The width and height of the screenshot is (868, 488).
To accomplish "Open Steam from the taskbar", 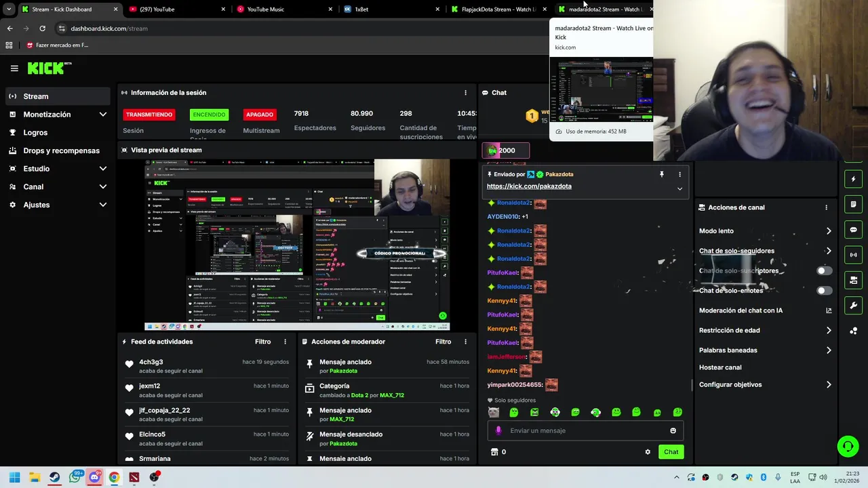I will (x=54, y=477).
